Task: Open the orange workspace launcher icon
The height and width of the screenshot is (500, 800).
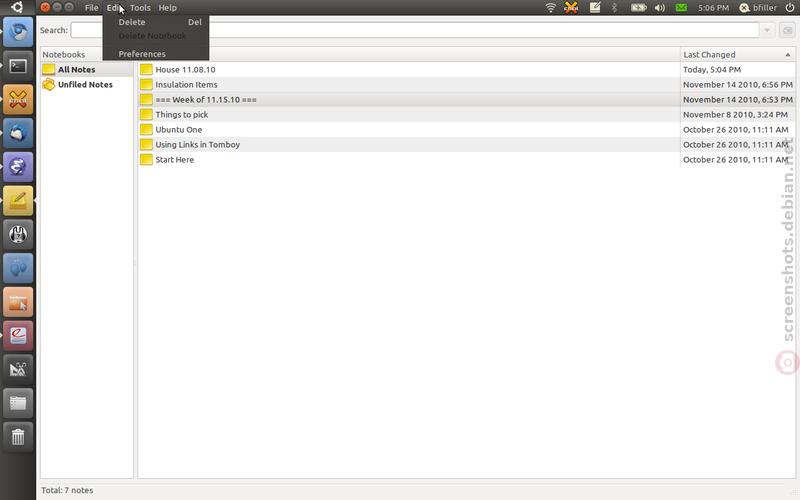Action: point(18,302)
